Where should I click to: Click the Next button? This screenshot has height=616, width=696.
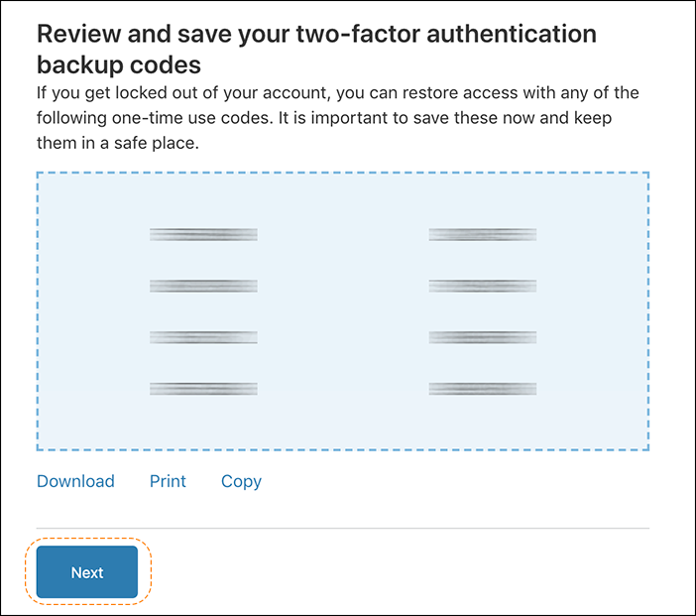(x=87, y=572)
